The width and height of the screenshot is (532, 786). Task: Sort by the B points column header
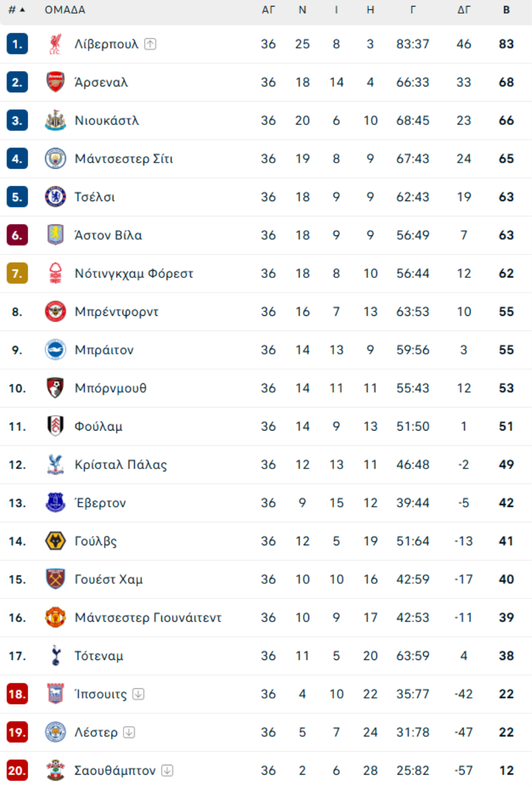tap(507, 10)
